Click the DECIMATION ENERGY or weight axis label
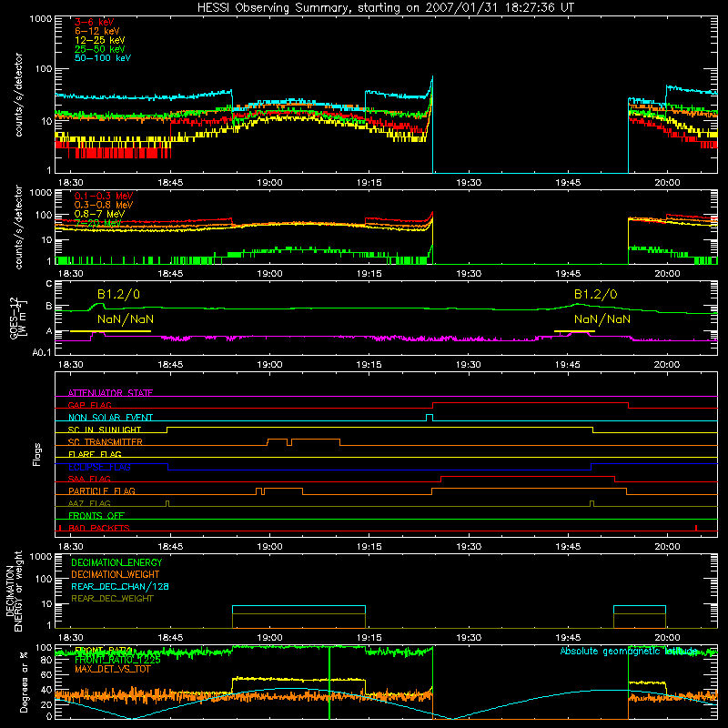The height and width of the screenshot is (728, 728). (15, 591)
